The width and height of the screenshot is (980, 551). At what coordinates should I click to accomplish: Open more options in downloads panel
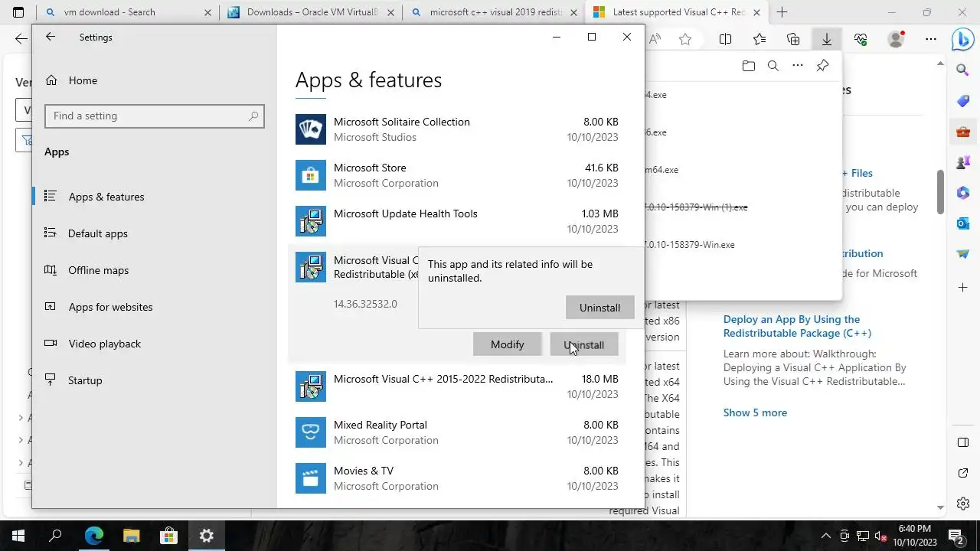798,66
